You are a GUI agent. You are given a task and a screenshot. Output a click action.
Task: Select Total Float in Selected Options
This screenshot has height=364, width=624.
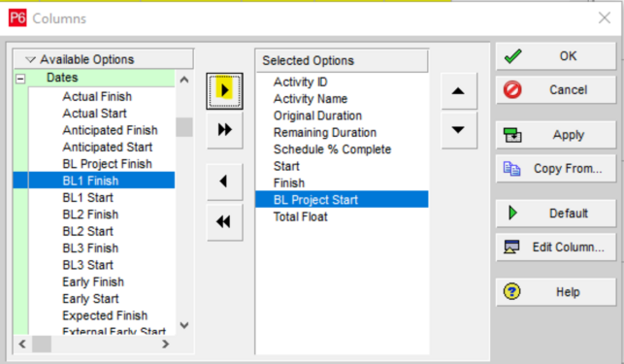click(301, 216)
